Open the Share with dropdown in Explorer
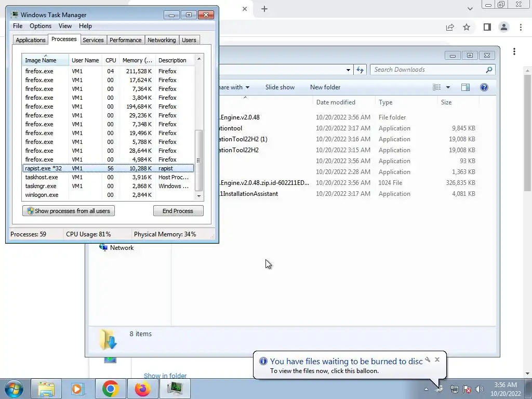The image size is (532, 399). [234, 87]
